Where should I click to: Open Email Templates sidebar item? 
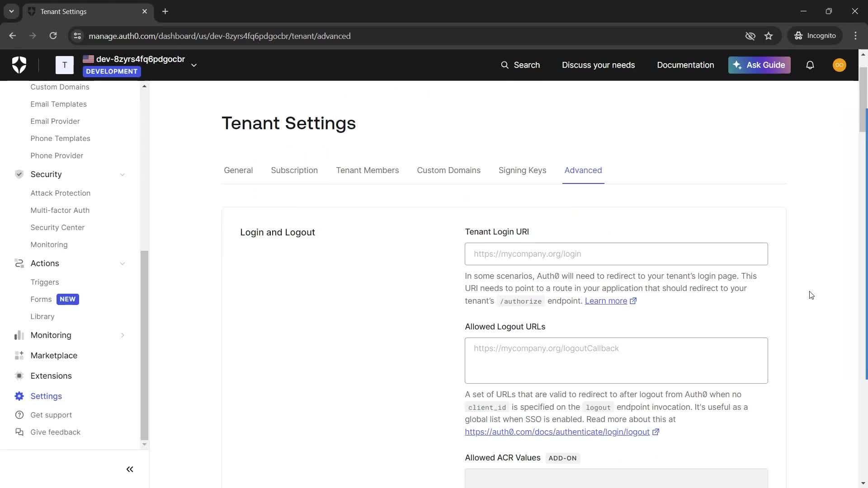pyautogui.click(x=58, y=104)
